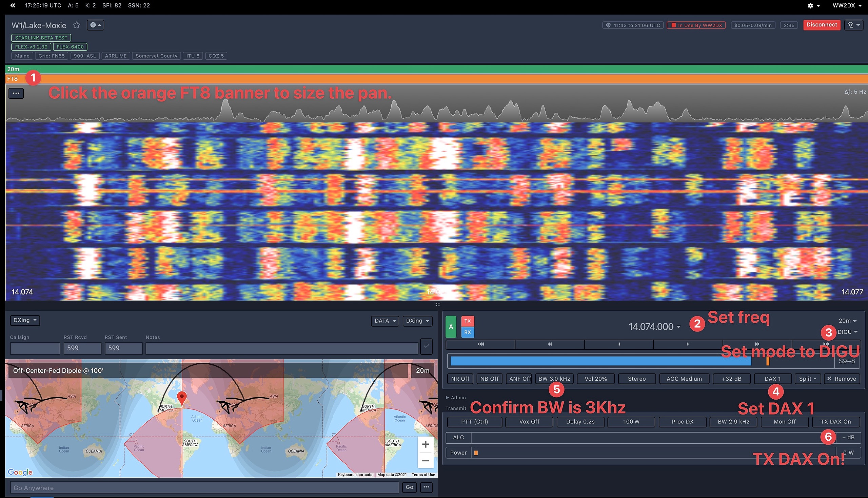Toggle NR Off noise reduction
This screenshot has height=498, width=868.
[x=460, y=379]
